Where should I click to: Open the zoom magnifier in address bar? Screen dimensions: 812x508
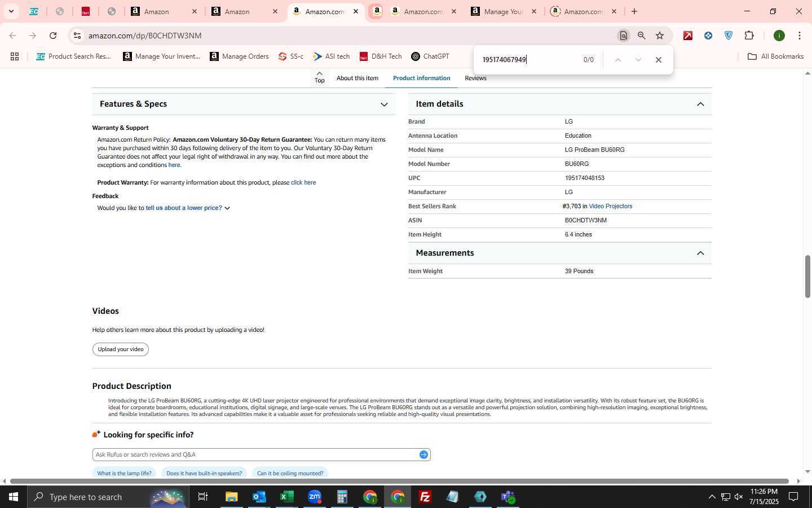[642, 36]
